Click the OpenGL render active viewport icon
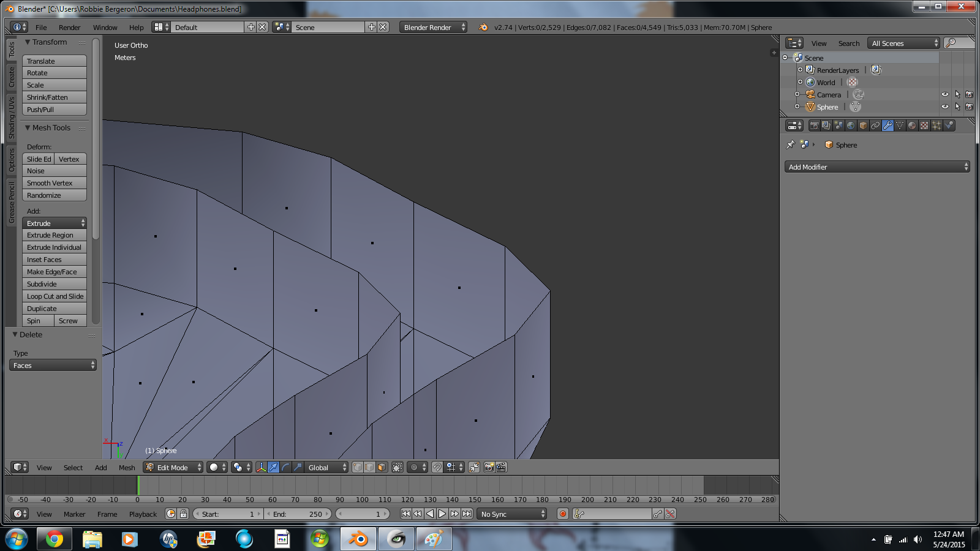Viewport: 980px width, 551px height. click(489, 467)
